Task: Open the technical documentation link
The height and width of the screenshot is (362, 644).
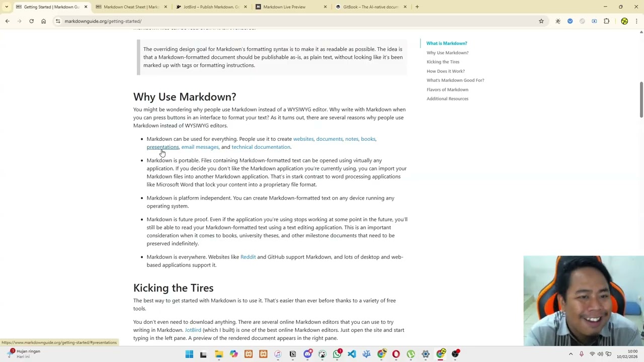Action: 261,147
